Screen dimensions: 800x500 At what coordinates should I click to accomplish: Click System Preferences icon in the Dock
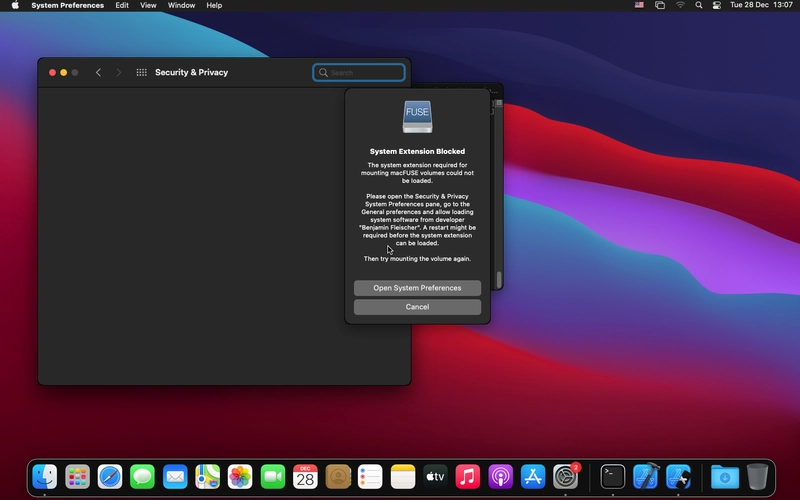[x=565, y=477]
